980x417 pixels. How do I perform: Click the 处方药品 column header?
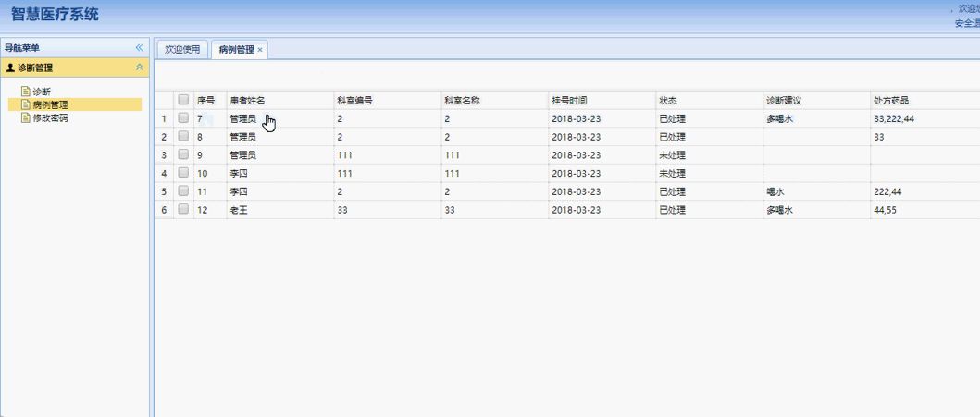(x=925, y=100)
